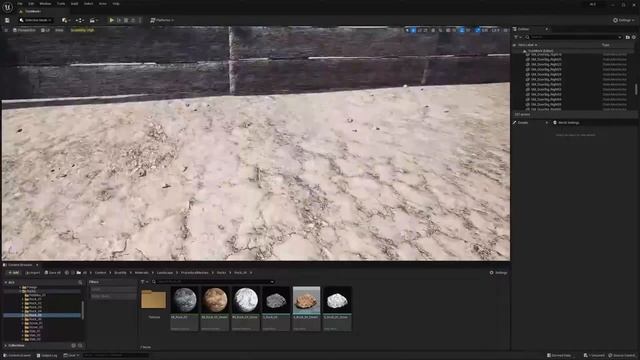Click Save All in Content Browser
640x360 pixels.
click(x=53, y=273)
